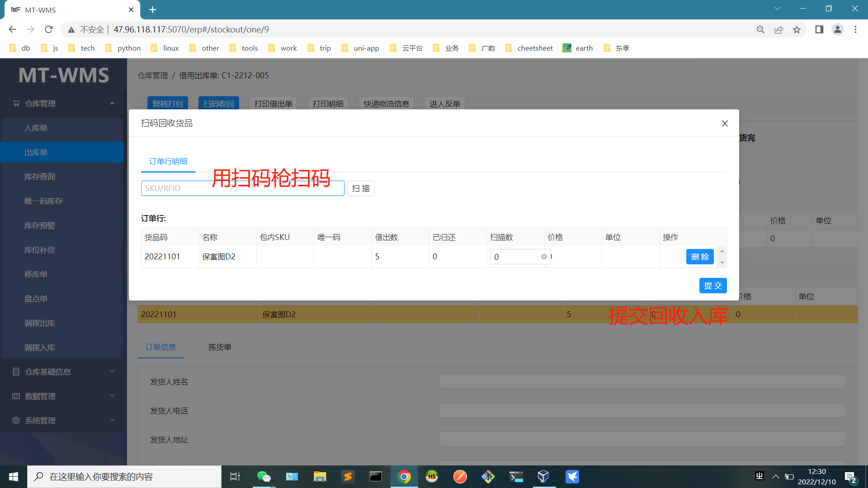Click the 仓库管理 breadcrumb link
Screen dimensions: 868x488
[153, 75]
